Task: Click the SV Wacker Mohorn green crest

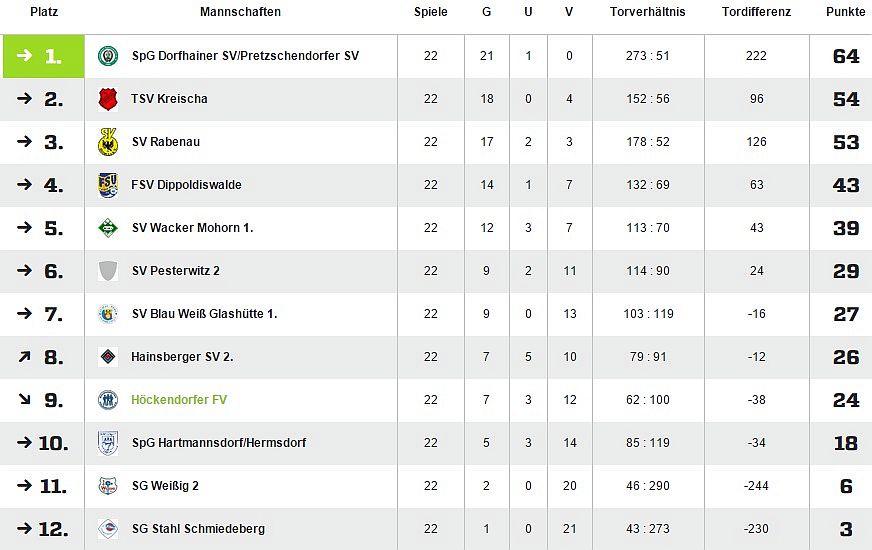Action: click(x=108, y=228)
